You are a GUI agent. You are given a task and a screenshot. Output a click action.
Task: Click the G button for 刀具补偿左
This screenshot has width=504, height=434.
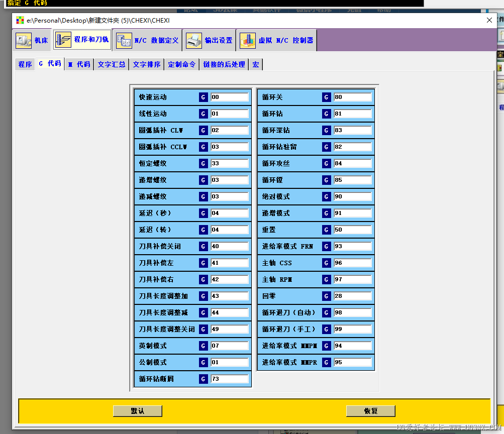coord(203,263)
